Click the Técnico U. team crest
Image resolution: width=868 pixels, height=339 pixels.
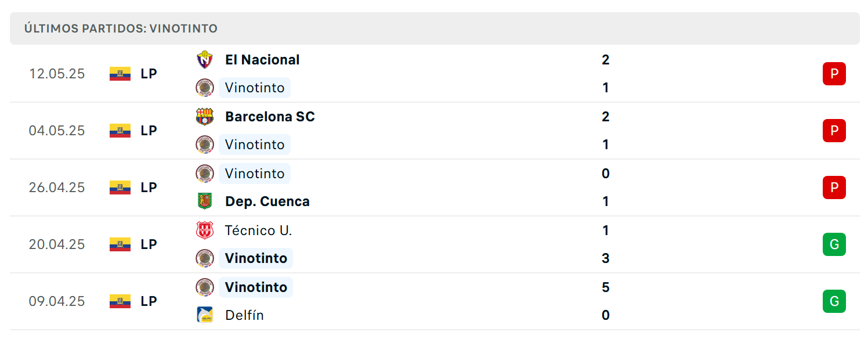coord(204,230)
